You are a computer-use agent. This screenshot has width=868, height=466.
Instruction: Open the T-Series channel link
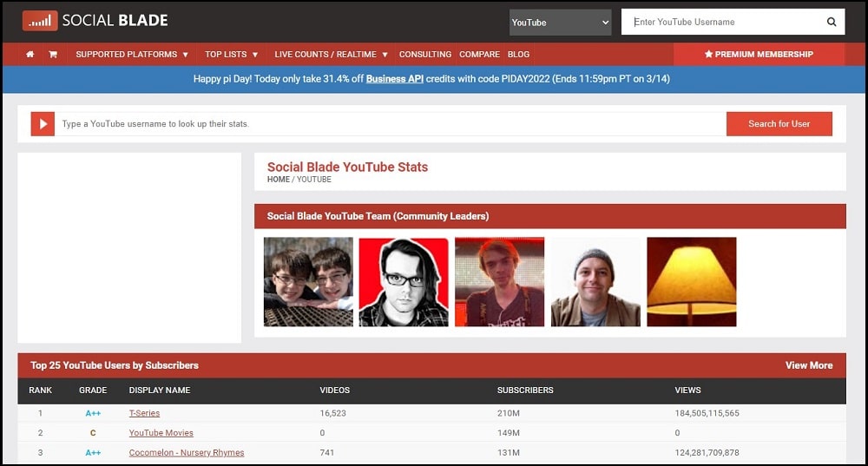[x=144, y=413]
